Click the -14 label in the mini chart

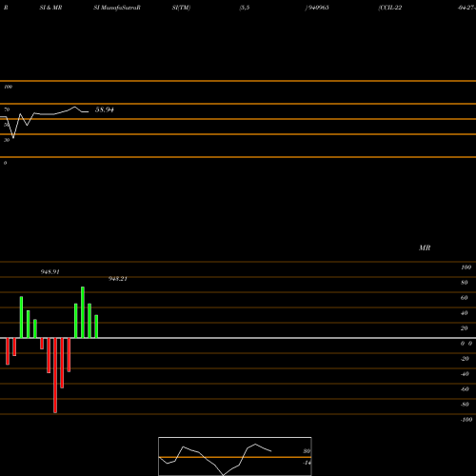[307, 463]
